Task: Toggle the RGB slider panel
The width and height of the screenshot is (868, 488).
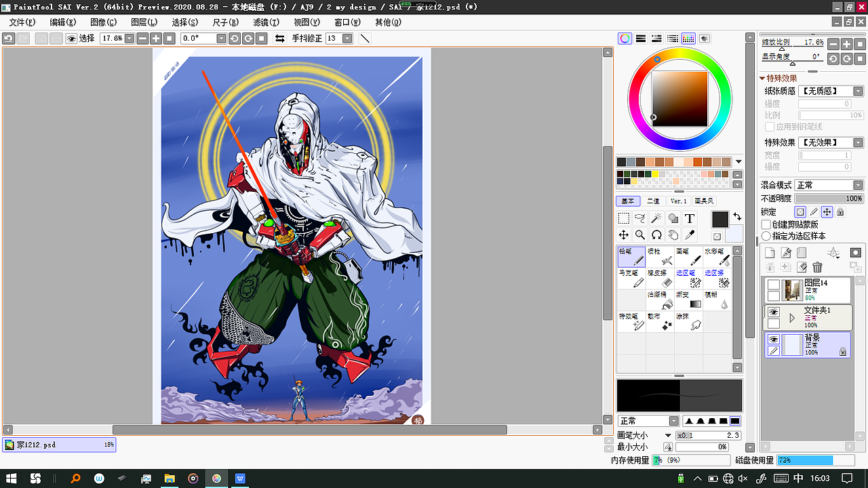Action: [641, 39]
